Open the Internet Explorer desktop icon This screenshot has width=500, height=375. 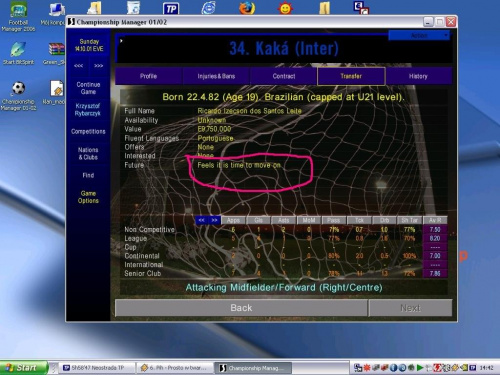tap(208, 8)
